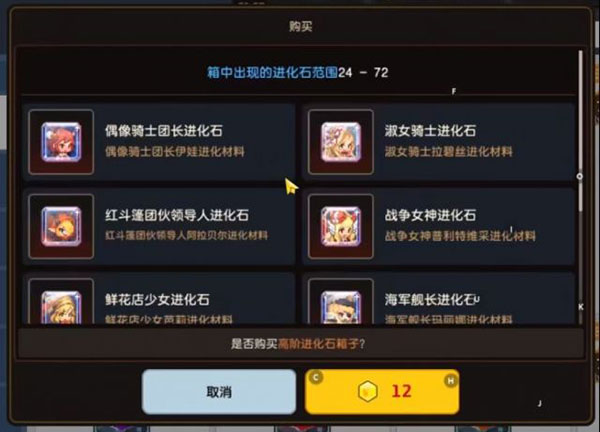The height and width of the screenshot is (432, 600).
Task: Click the 偶像骑士团长进化石 character icon
Action: coord(61,142)
